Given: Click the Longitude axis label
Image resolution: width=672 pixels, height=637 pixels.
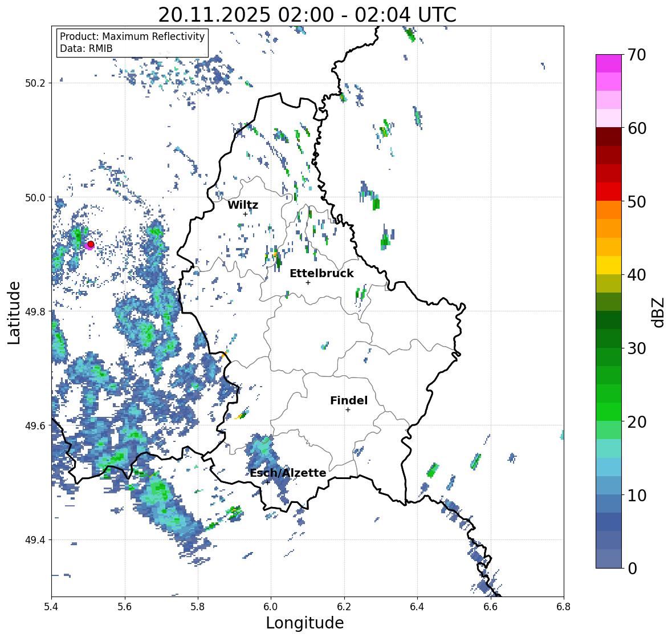Looking at the screenshot, I should click(305, 623).
